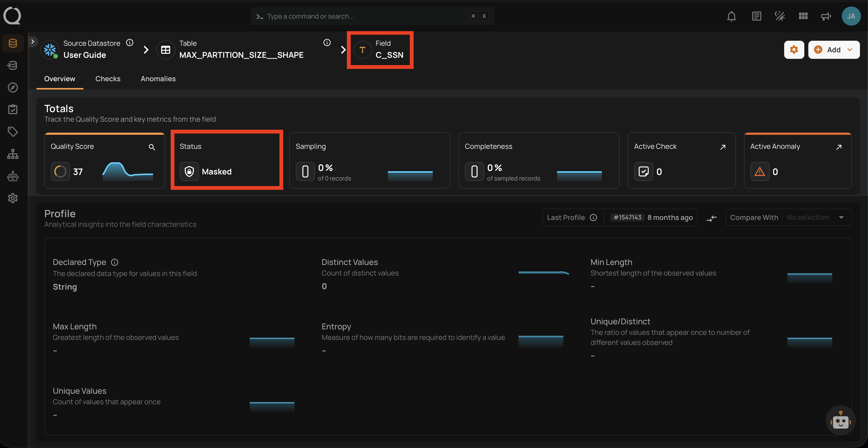Click the profile swap arrows icon
The height and width of the screenshot is (448, 868).
click(711, 218)
